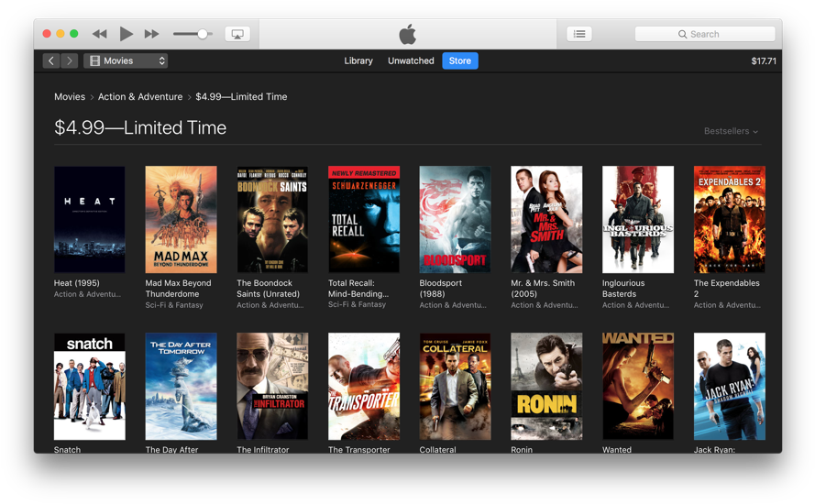
Task: Adjust the volume slider knob
Action: click(x=203, y=34)
